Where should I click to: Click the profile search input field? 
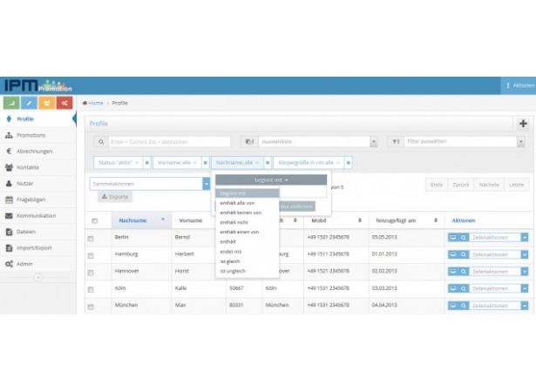click(167, 141)
